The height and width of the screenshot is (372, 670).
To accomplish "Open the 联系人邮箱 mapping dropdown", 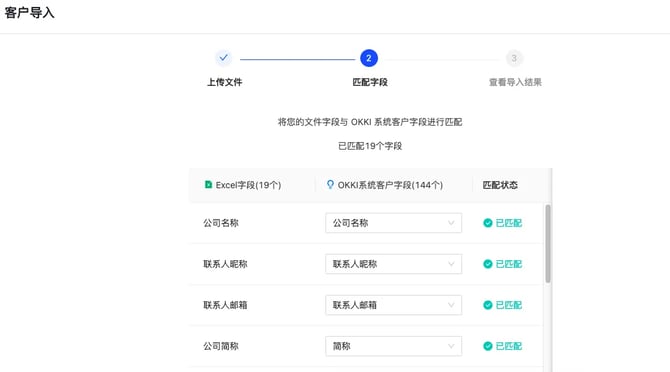I will [x=394, y=305].
